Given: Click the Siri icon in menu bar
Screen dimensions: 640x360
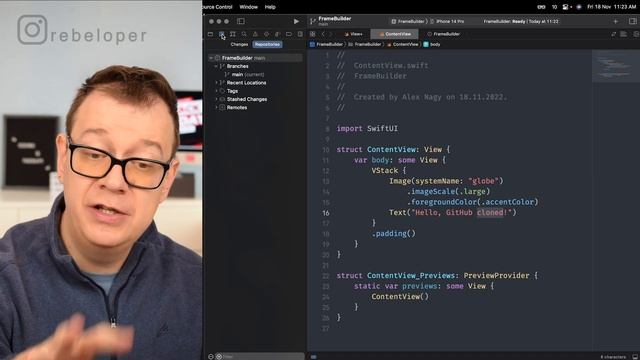Looking at the screenshot, I should pyautogui.click(x=579, y=7).
